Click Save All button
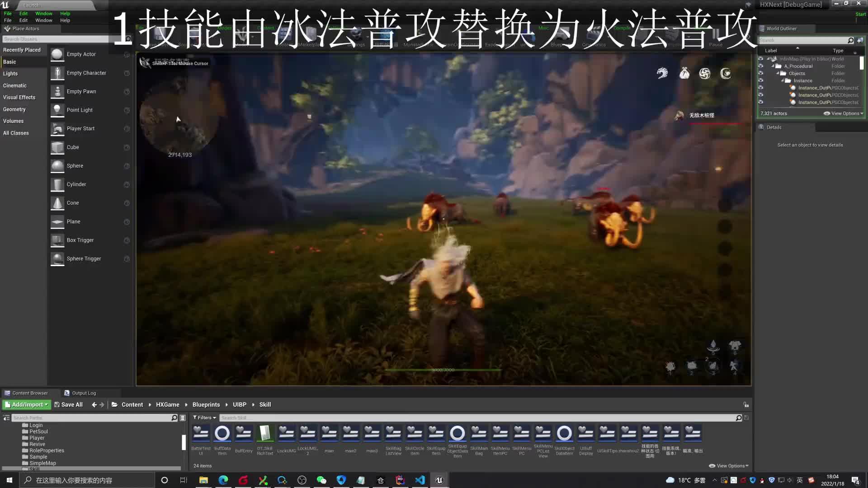Viewport: 868px width, 488px height. (x=68, y=405)
